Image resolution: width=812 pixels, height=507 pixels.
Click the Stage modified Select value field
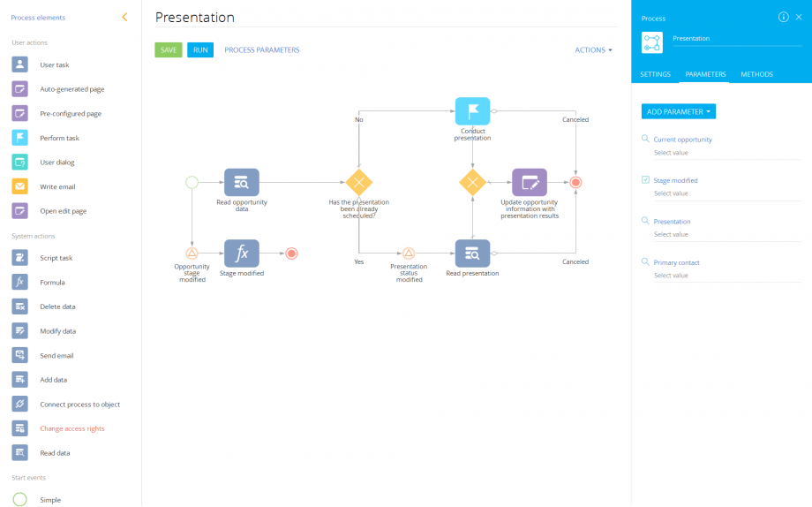(727, 193)
